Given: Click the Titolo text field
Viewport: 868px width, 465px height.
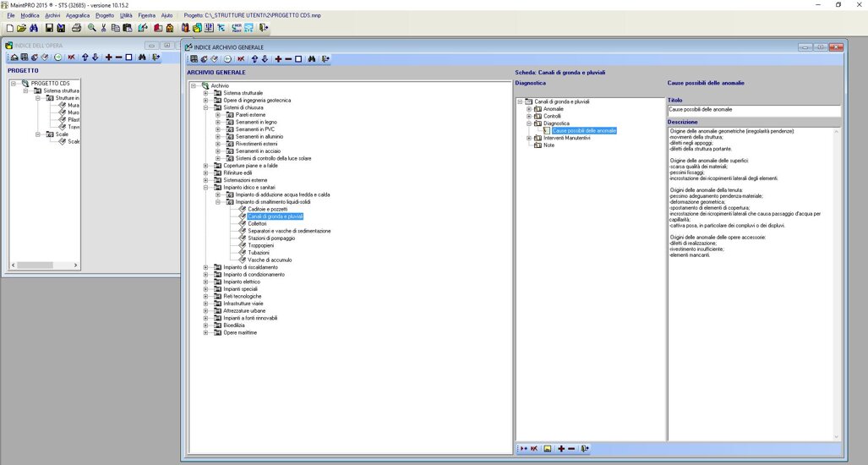Looking at the screenshot, I should [753, 110].
